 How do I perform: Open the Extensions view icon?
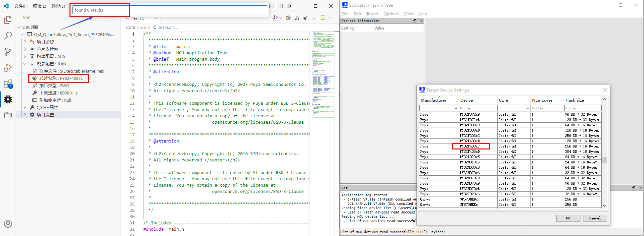point(8,84)
